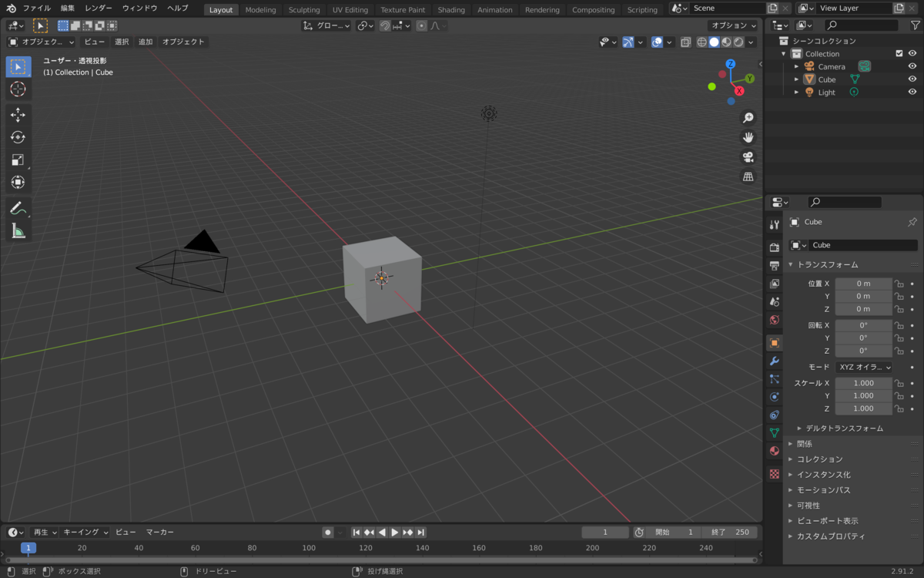Viewport: 924px width, 578px height.
Task: Activate the Move tool
Action: pos(18,115)
